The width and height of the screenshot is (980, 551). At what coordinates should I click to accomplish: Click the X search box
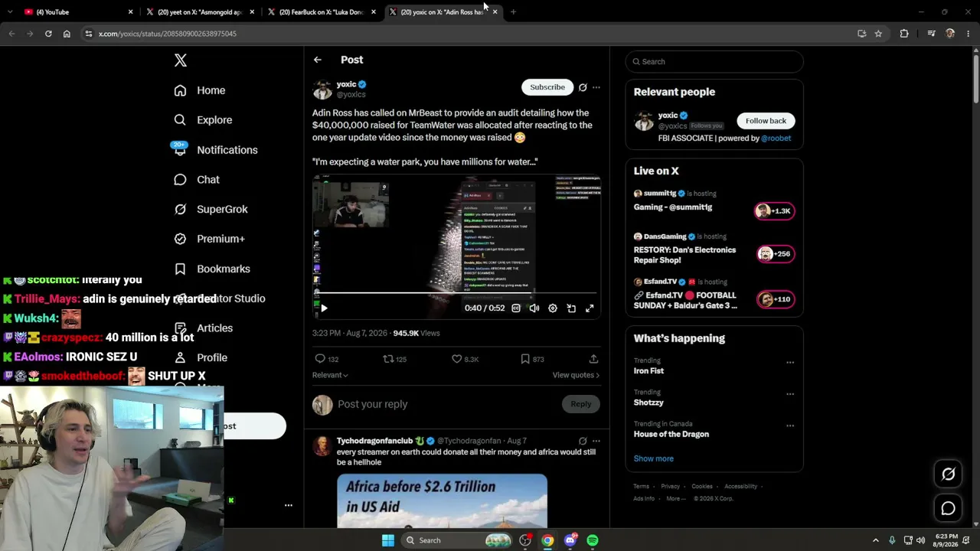(x=714, y=61)
